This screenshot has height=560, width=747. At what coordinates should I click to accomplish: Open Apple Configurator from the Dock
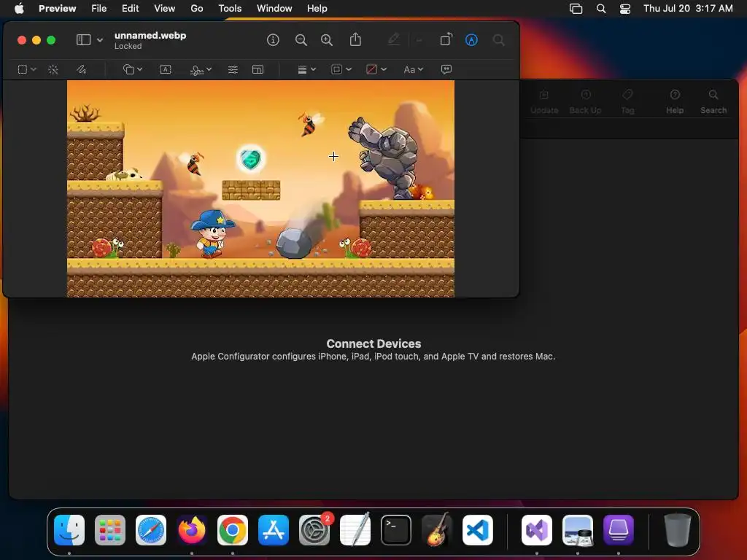(x=619, y=530)
